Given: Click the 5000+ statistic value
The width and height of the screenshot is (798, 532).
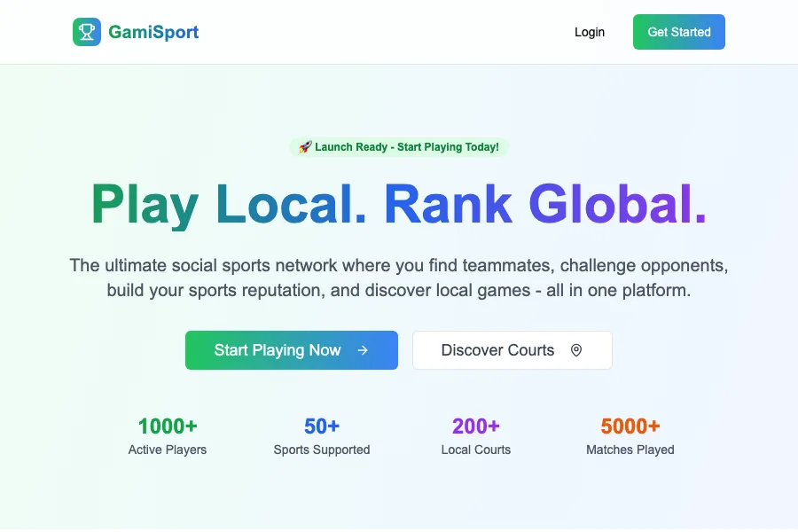Looking at the screenshot, I should click(630, 426).
